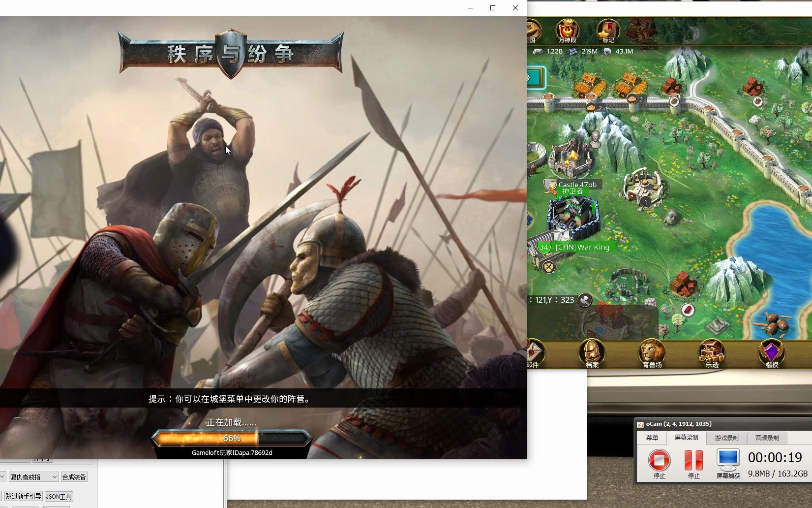Open the 邮件 mail envelope icon
The width and height of the screenshot is (812, 508).
(535, 353)
